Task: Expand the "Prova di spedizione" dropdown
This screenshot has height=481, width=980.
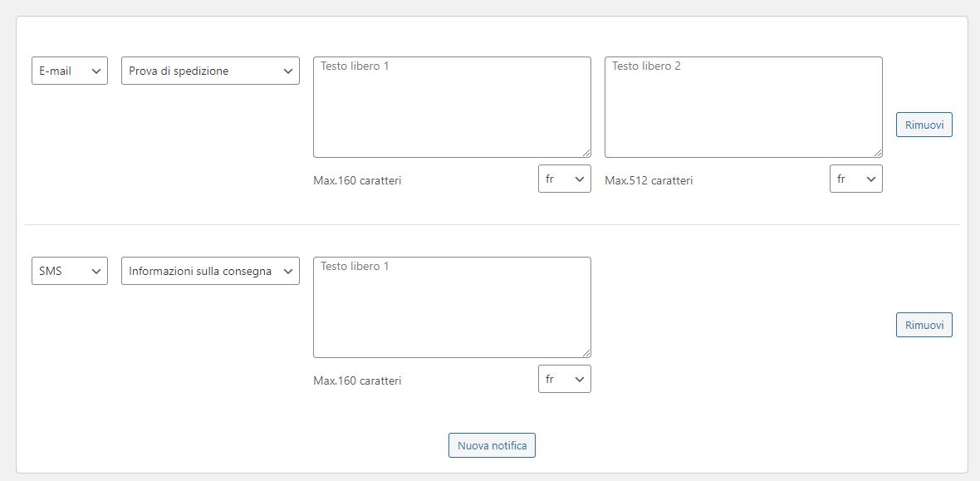Action: 210,71
